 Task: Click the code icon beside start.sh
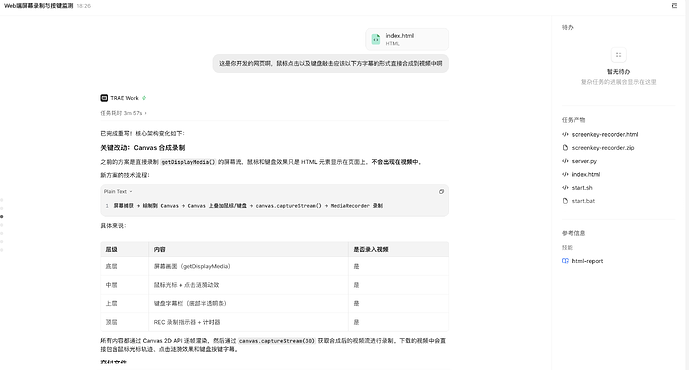[565, 188]
